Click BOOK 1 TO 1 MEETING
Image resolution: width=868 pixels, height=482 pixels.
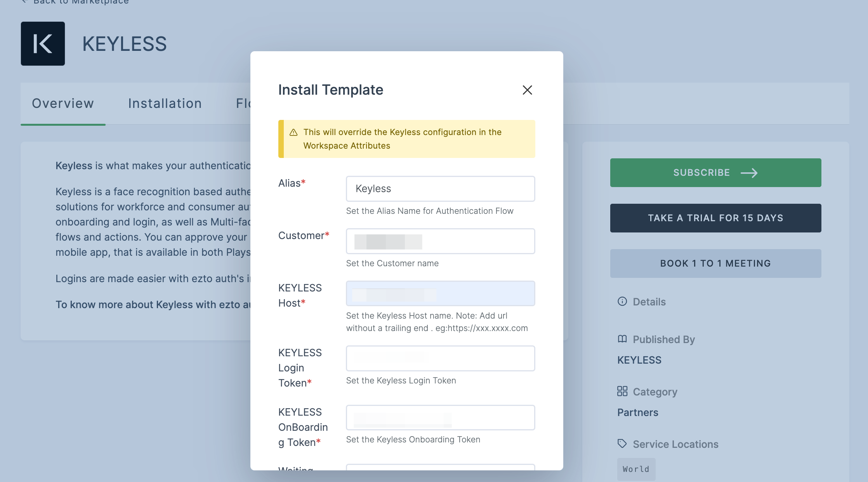click(715, 264)
